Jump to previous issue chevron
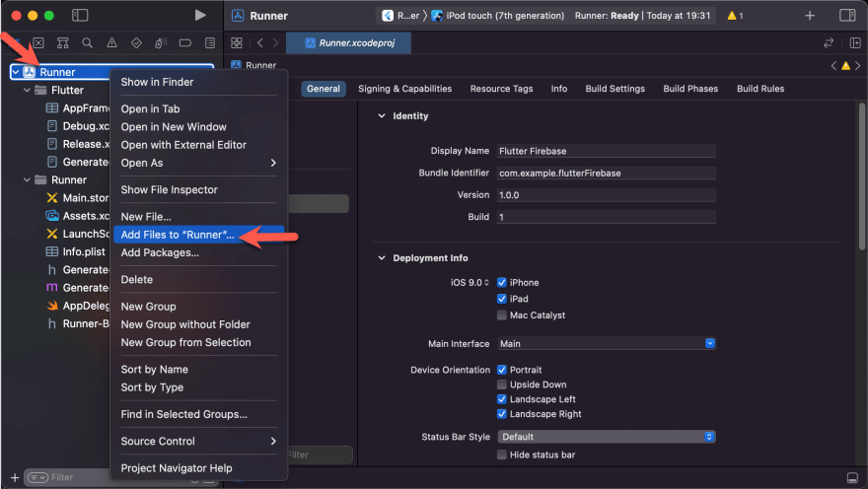Viewport: 868px width, 489px height. point(833,65)
